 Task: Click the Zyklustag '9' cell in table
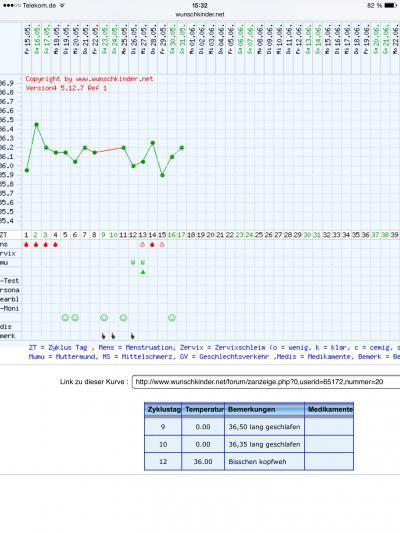click(163, 427)
